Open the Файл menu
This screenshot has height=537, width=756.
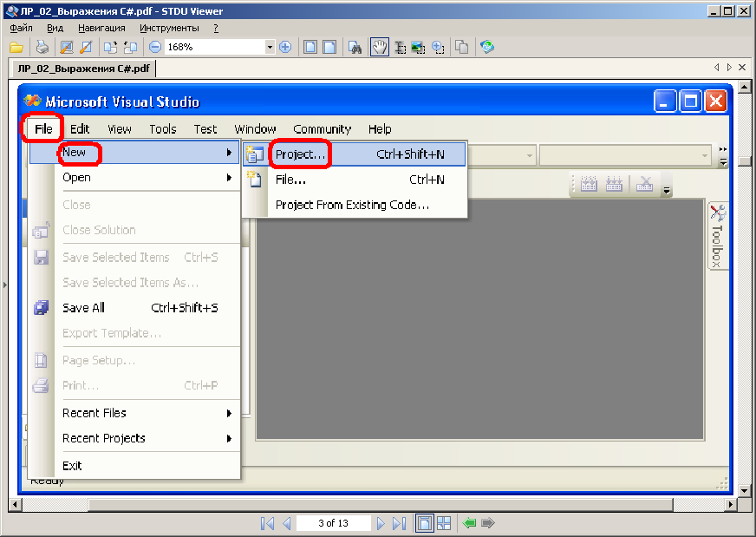pos(21,28)
